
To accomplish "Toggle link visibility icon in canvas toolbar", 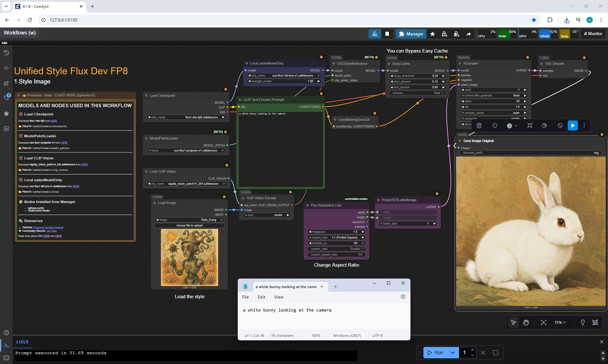I will coord(595,322).
